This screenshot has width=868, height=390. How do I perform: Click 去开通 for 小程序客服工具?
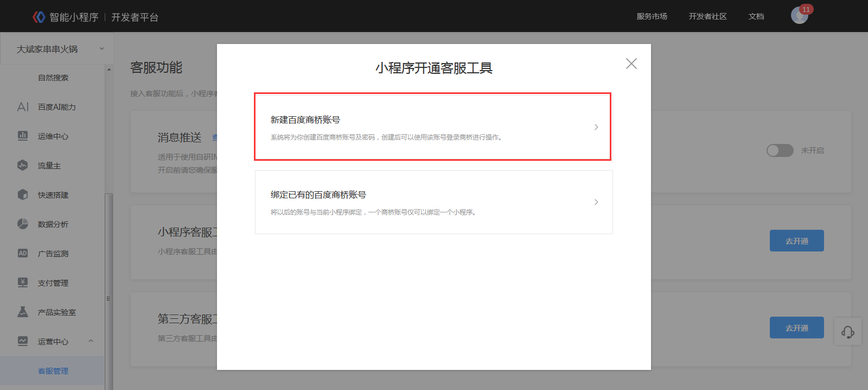[x=797, y=241]
